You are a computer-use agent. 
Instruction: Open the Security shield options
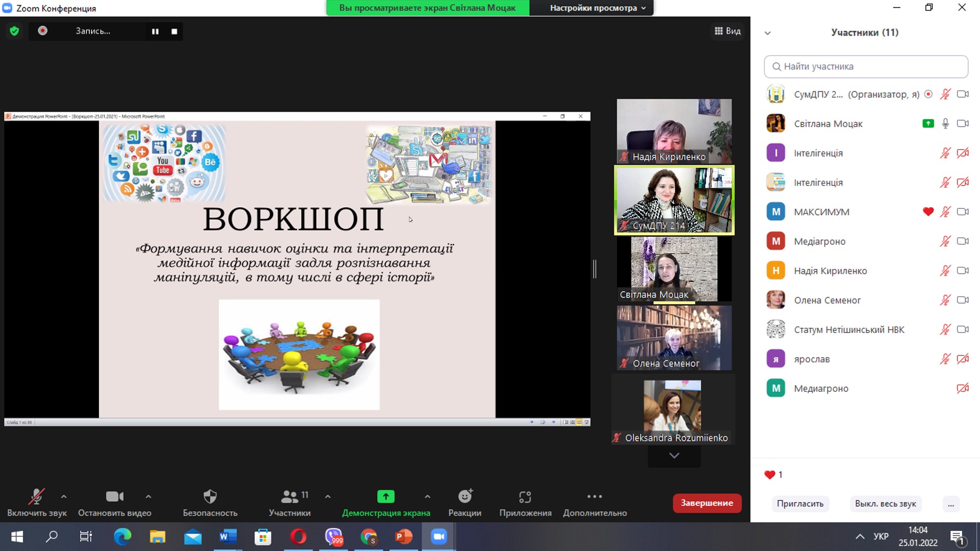pyautogui.click(x=210, y=497)
